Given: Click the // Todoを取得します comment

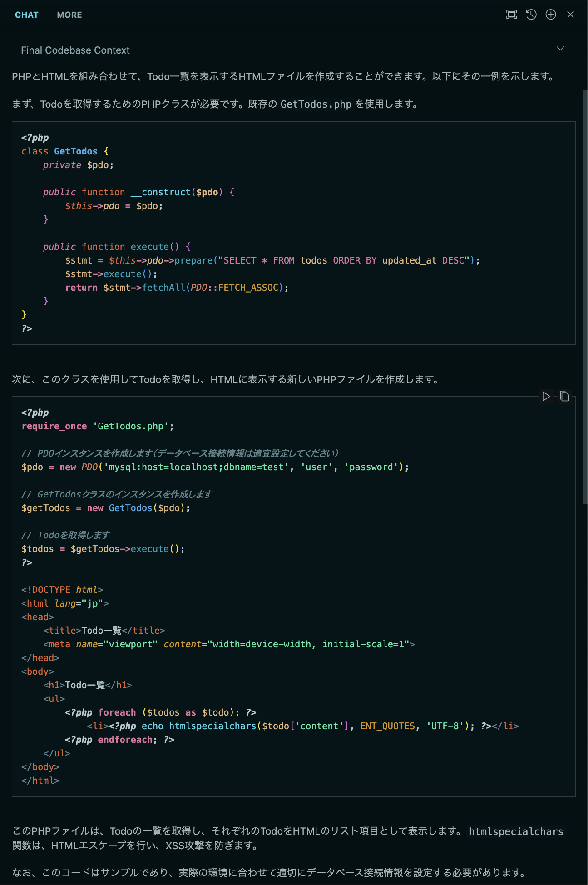Looking at the screenshot, I should (65, 535).
